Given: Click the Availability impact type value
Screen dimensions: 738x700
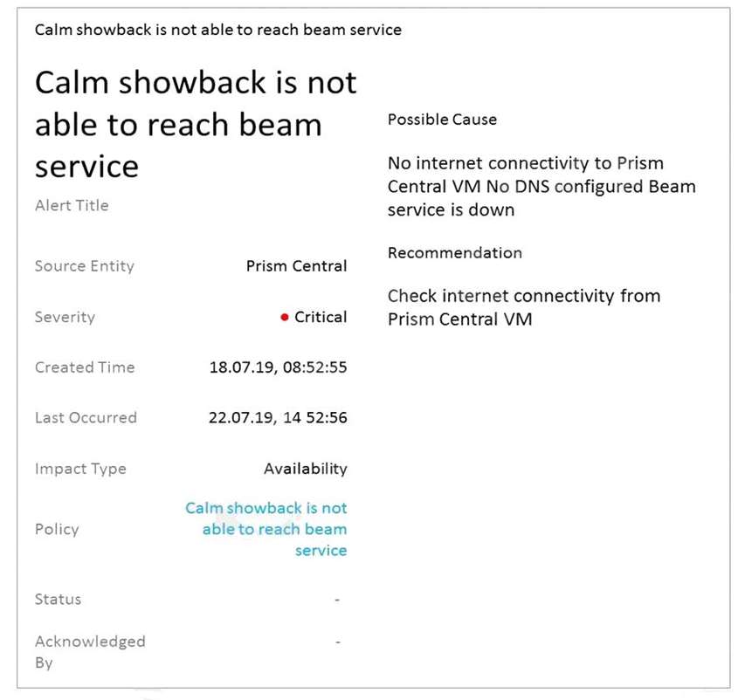Looking at the screenshot, I should (305, 469).
